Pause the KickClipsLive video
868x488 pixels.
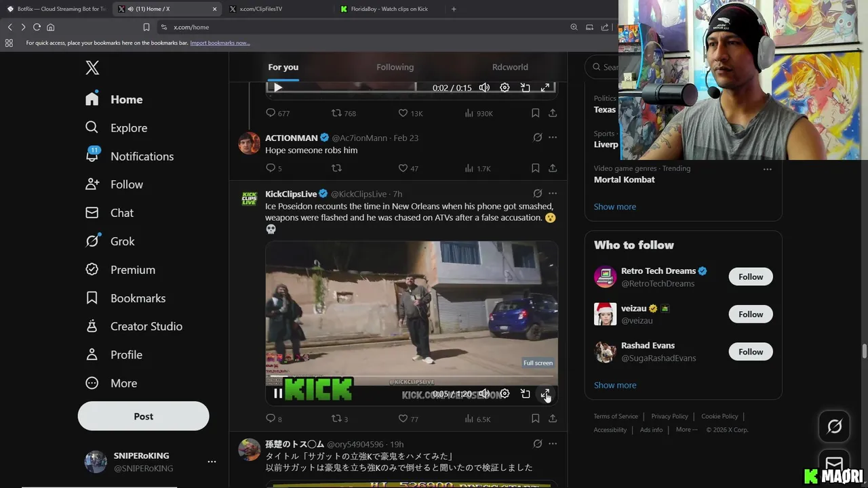[x=278, y=393]
